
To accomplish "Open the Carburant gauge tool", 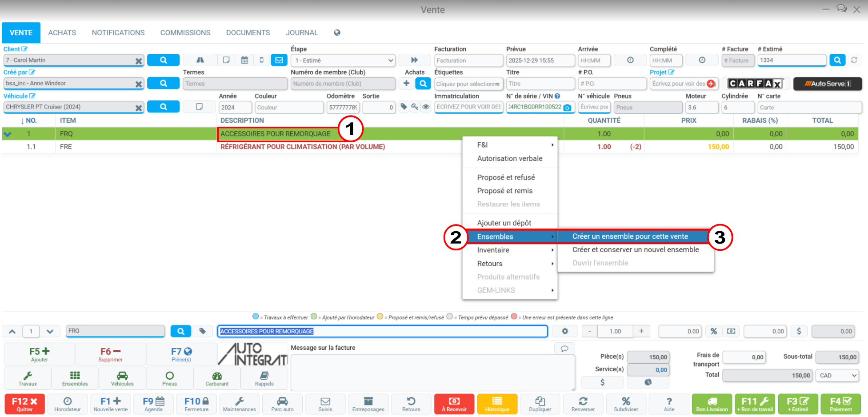I will (x=217, y=378).
